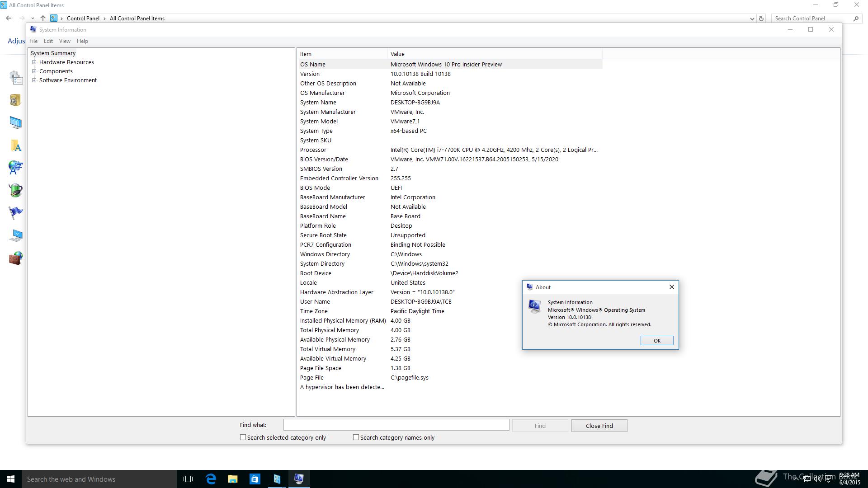868x488 pixels.
Task: Open the Security and Maintenance flag icon
Action: (16, 213)
